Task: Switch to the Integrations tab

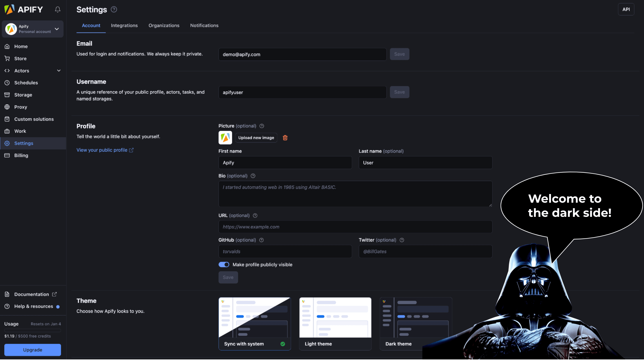Action: pos(124,25)
